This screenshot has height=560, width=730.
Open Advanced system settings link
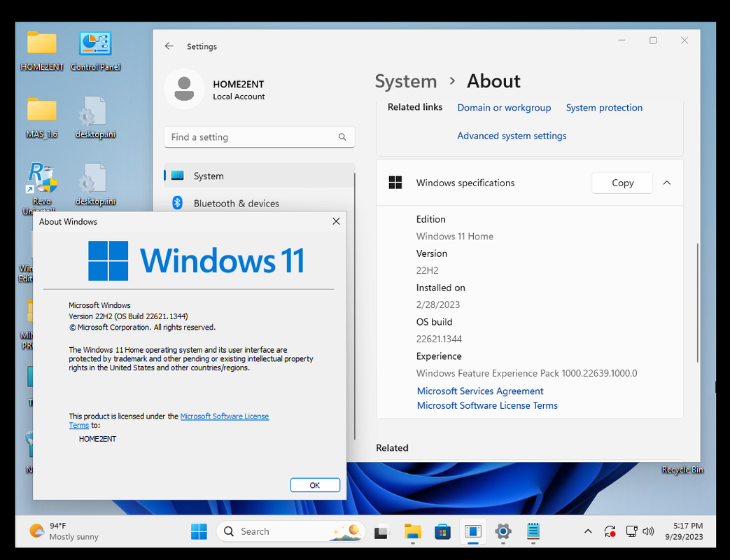[512, 136]
